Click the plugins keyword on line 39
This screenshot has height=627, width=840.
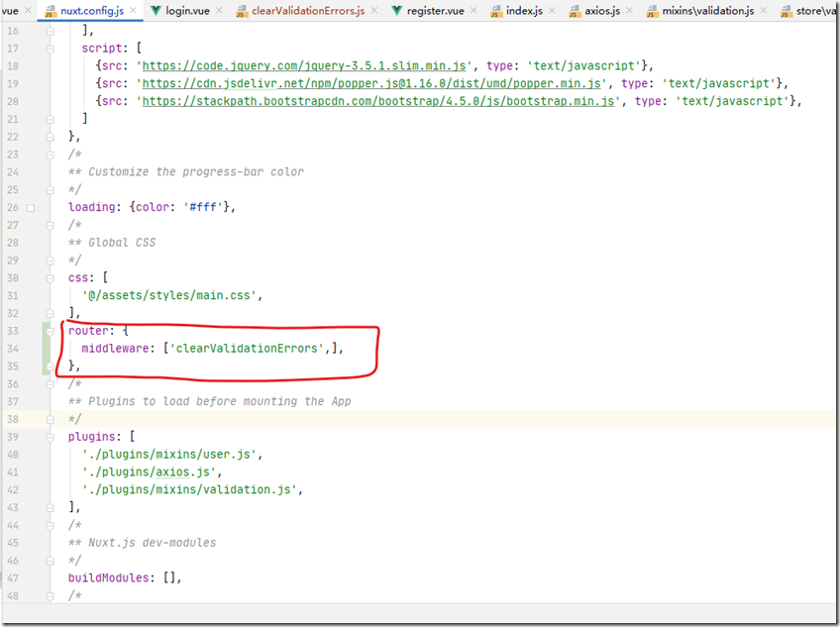(x=91, y=437)
